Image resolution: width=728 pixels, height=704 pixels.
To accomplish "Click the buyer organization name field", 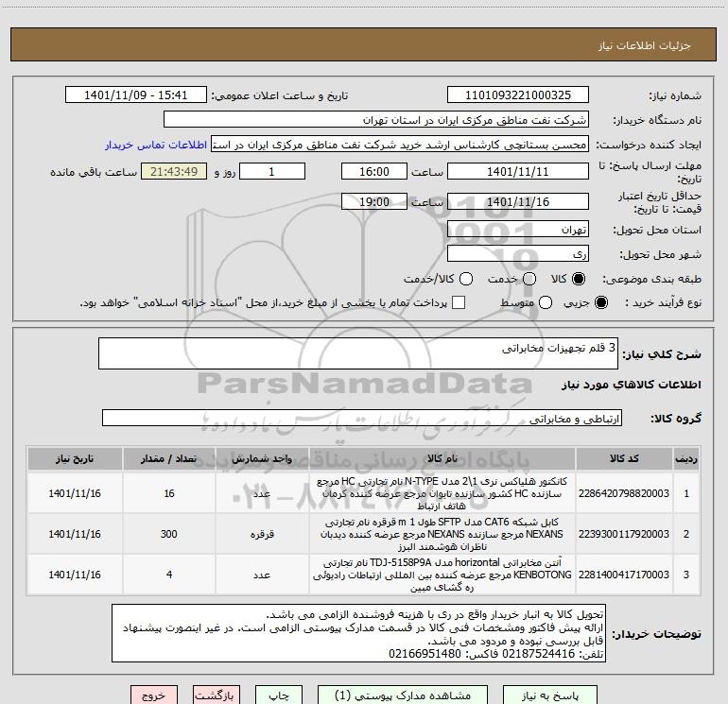I will point(376,120).
